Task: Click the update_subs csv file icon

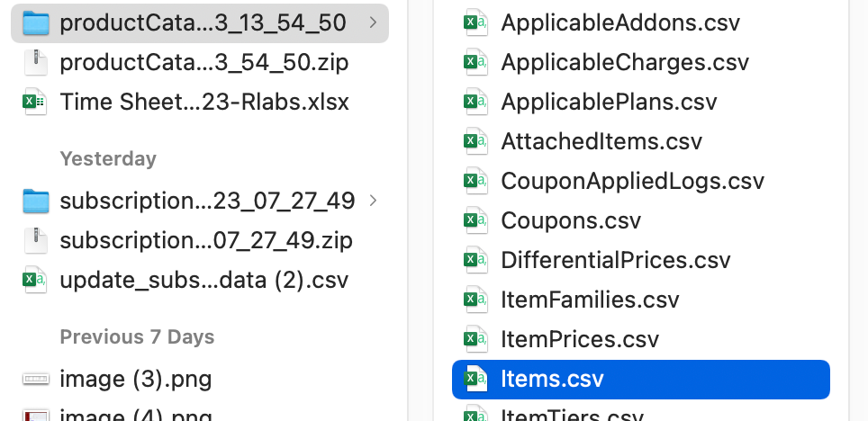Action: coord(35,280)
